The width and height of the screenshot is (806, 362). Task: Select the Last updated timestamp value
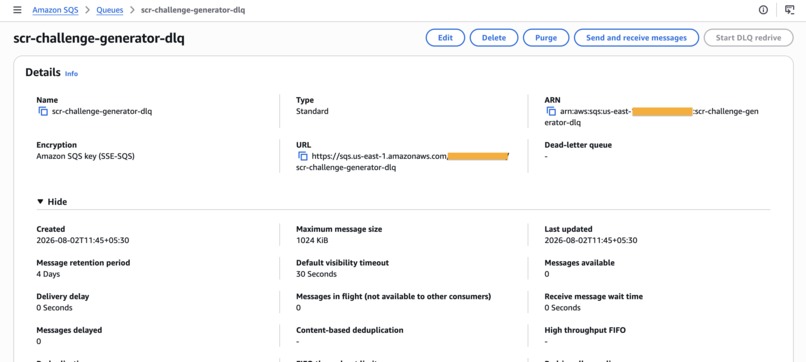point(591,240)
